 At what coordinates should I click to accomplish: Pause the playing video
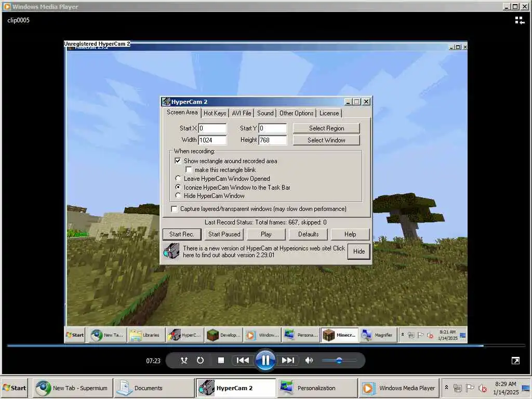(265, 361)
